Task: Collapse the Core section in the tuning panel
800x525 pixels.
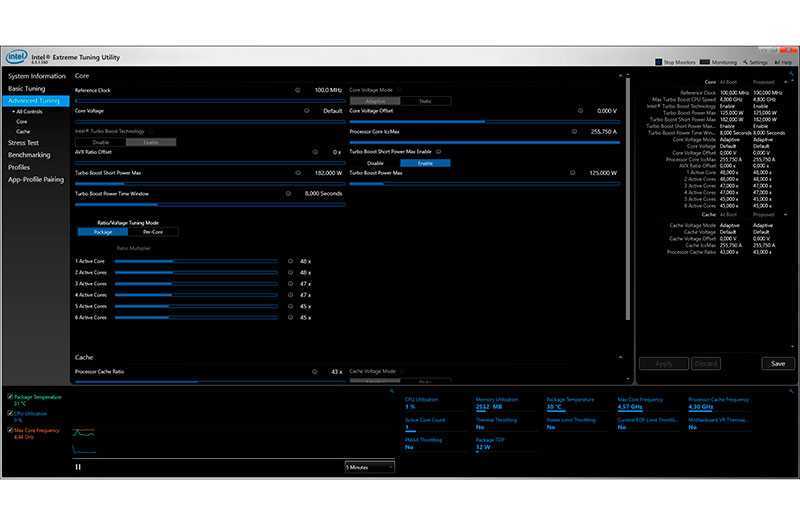Action: [x=620, y=76]
